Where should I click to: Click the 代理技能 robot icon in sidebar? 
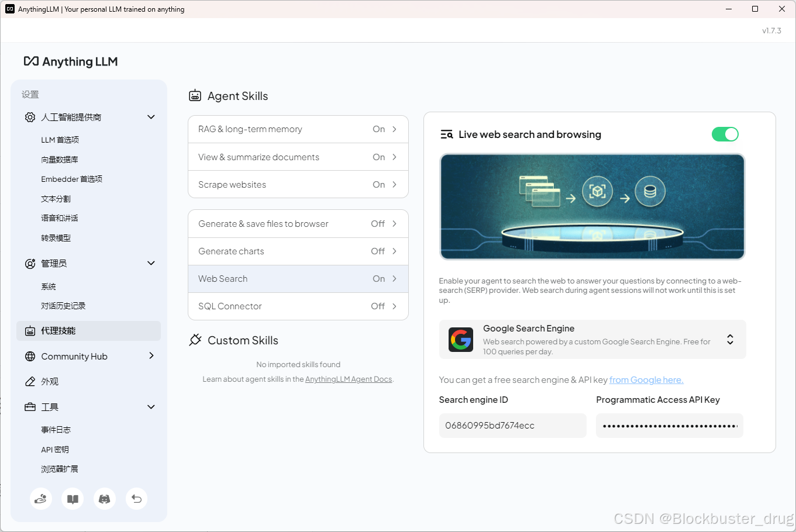[x=30, y=331]
